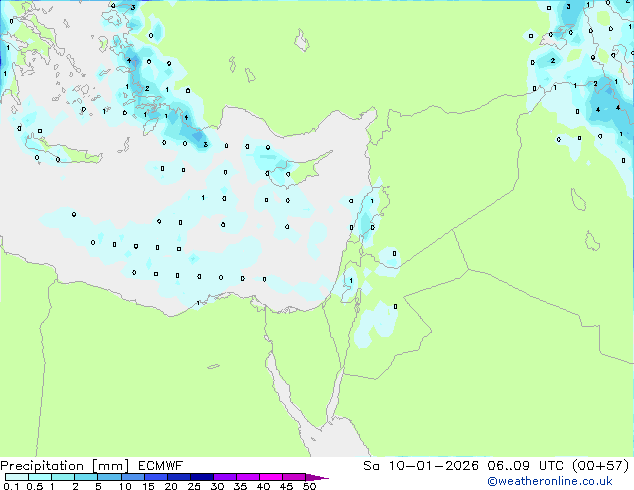This screenshot has width=634, height=490.
Task: Click the '50' legend tick label
Action: pos(309,486)
